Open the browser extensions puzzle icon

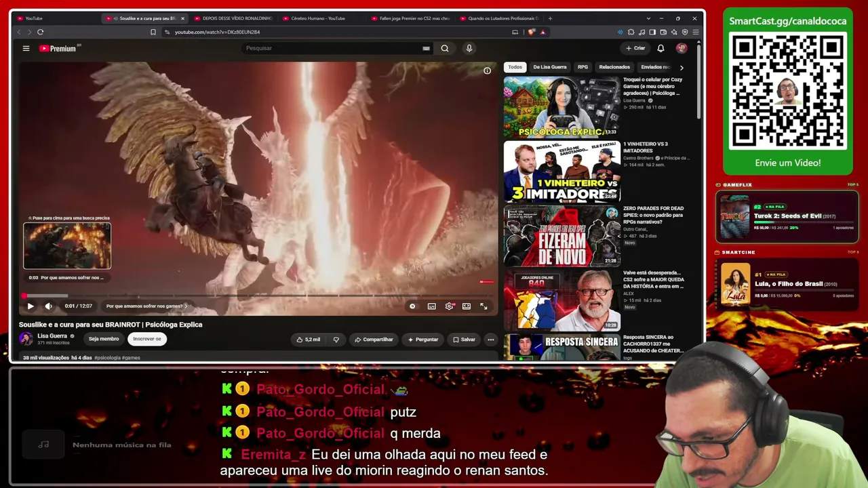(x=631, y=32)
